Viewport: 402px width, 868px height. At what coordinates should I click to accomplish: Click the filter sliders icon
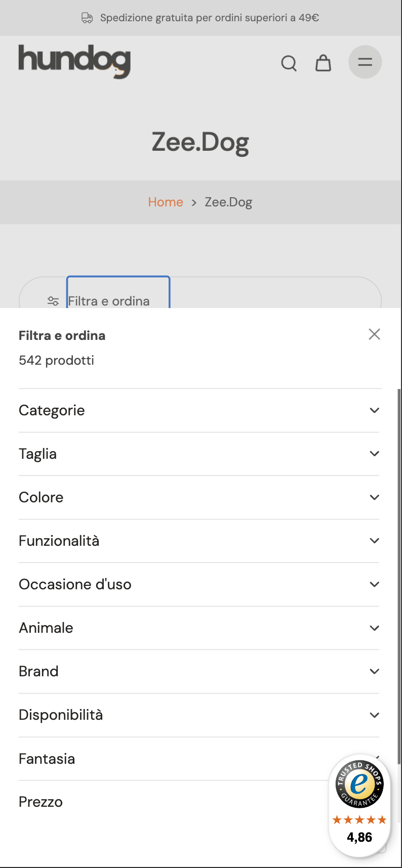pos(53,301)
